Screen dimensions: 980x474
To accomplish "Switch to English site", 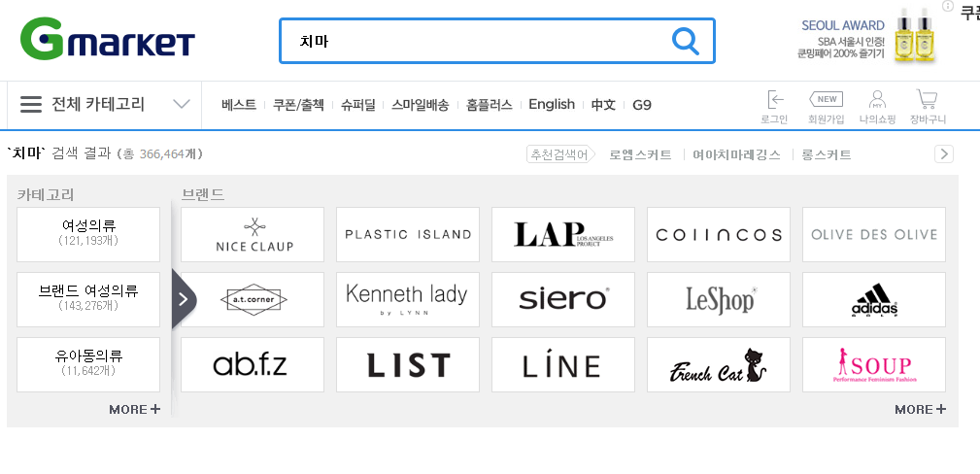I will click(x=551, y=105).
